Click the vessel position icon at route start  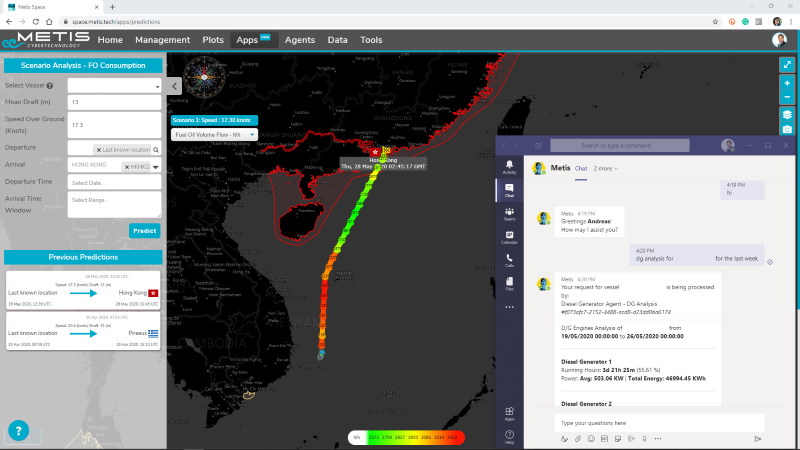coord(321,354)
